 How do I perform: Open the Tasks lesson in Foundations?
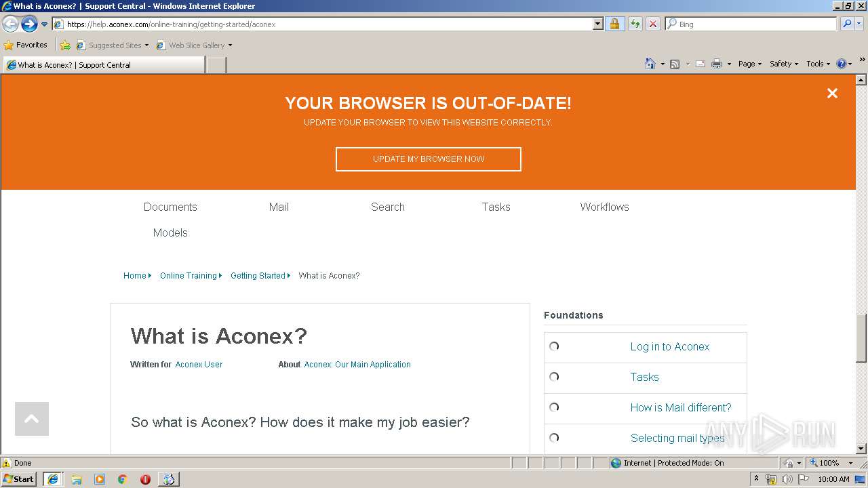(645, 377)
